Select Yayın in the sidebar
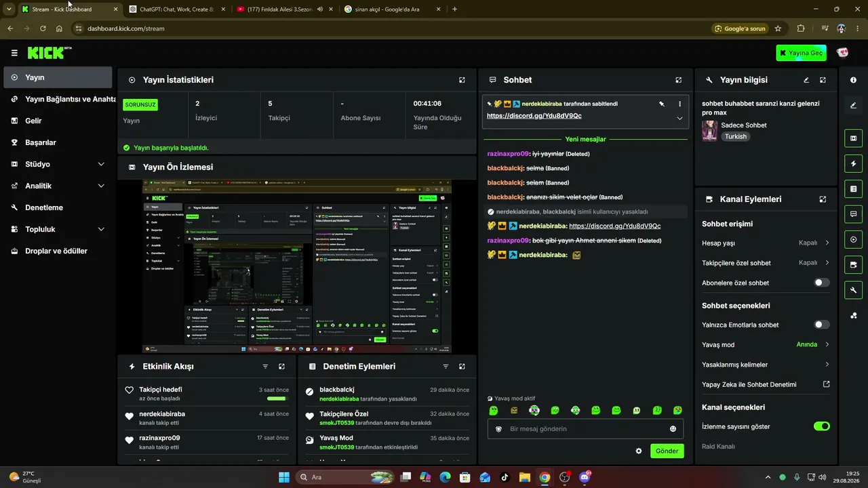Screen dimensions: 868x488 click(58, 77)
